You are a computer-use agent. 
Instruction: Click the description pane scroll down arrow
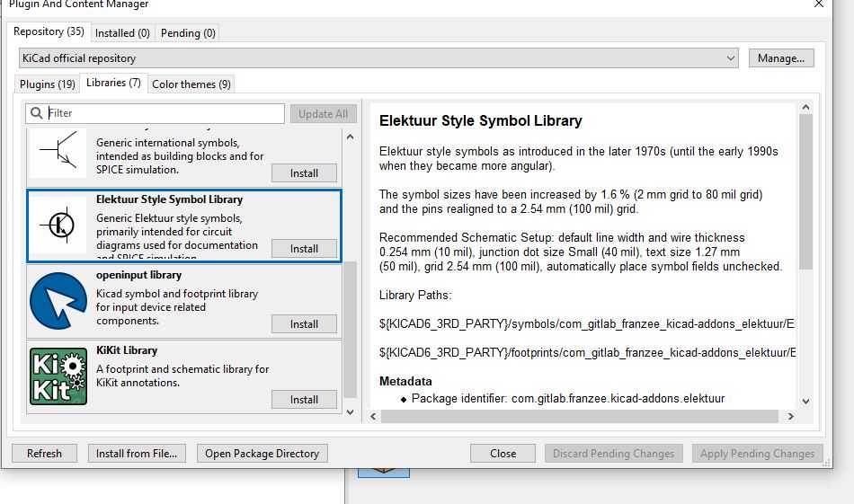point(806,402)
